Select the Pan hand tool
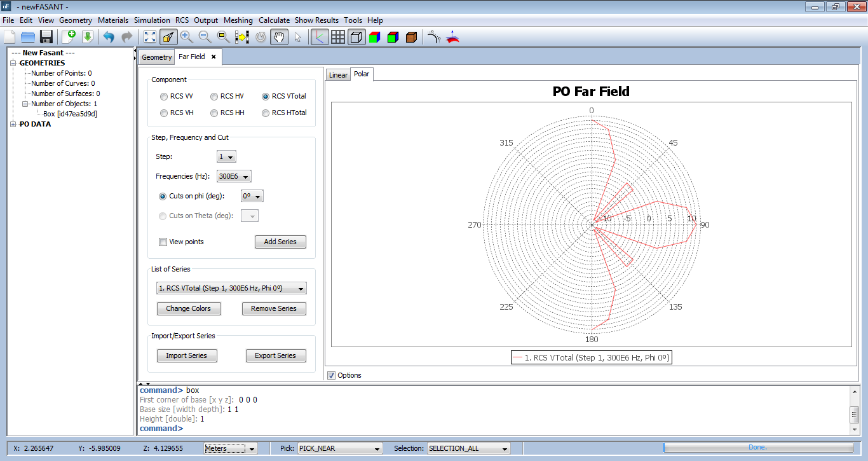This screenshot has height=461, width=868. tap(279, 37)
